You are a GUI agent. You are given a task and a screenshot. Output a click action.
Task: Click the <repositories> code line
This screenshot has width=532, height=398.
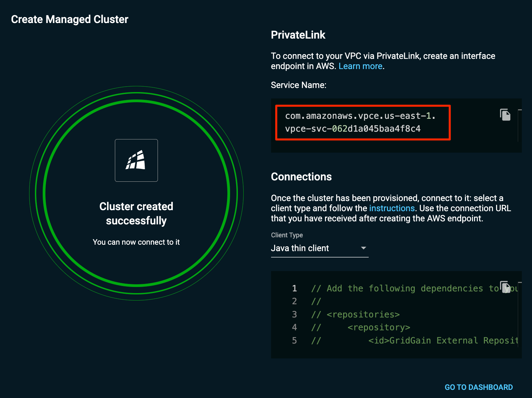[355, 314]
